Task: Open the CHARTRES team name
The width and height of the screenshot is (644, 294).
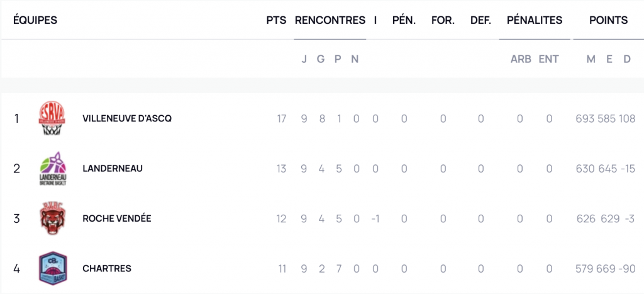Action: tap(107, 269)
